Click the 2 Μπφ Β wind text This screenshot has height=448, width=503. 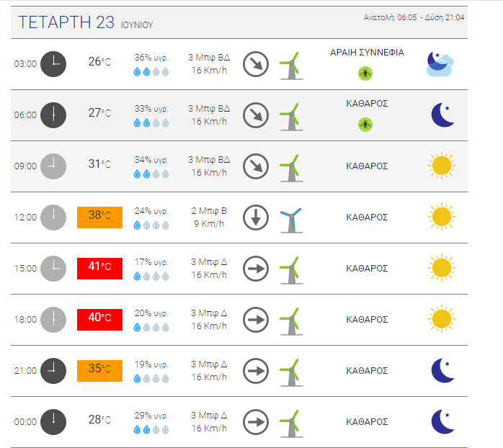[x=209, y=211]
